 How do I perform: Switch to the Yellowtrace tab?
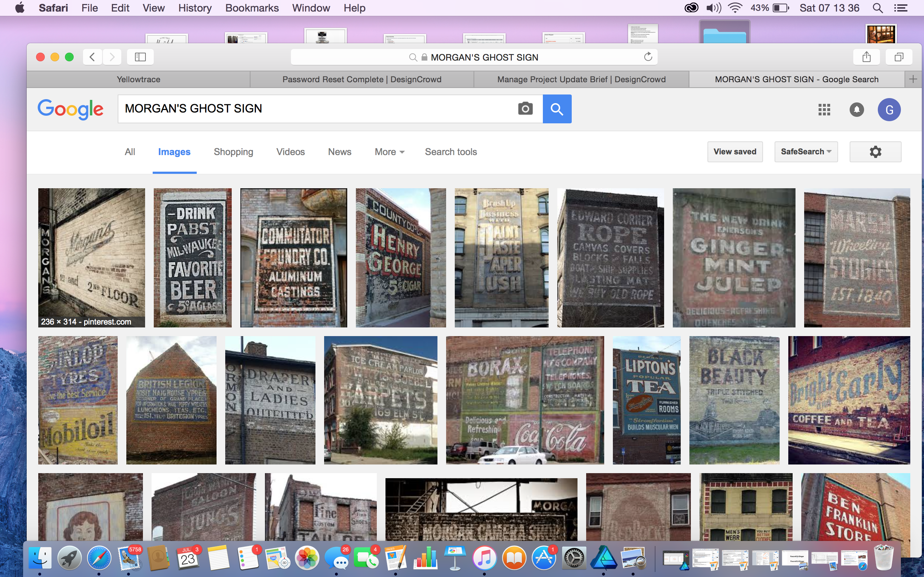tap(138, 79)
